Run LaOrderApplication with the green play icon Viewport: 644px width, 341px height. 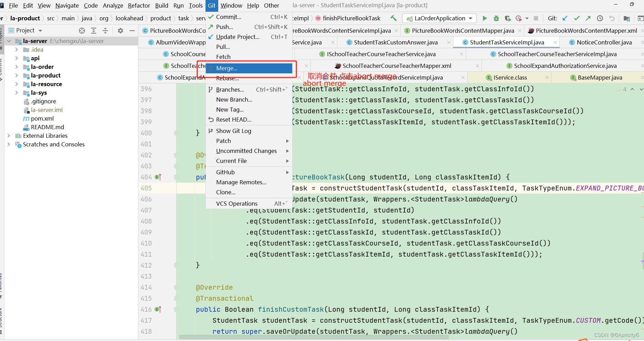(485, 18)
